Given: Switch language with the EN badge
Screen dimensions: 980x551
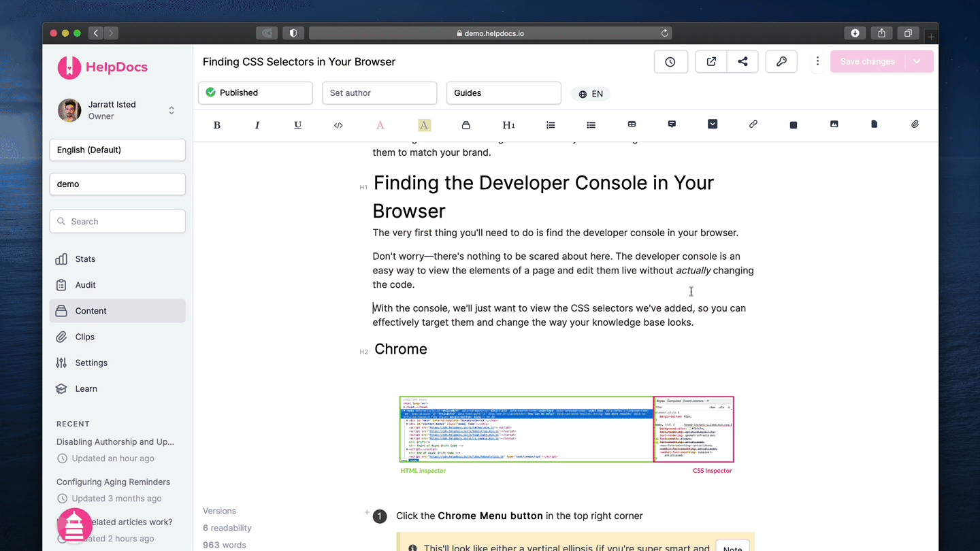Looking at the screenshot, I should click(591, 94).
